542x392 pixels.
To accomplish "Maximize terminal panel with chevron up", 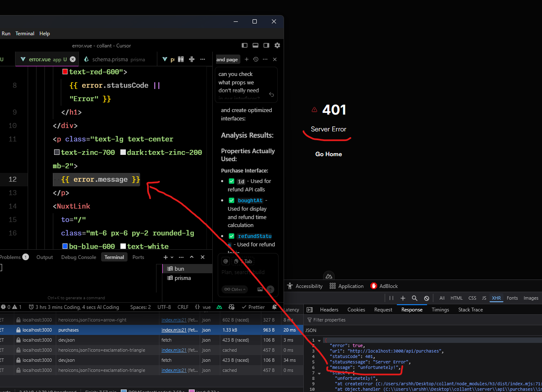I will 192,257.
